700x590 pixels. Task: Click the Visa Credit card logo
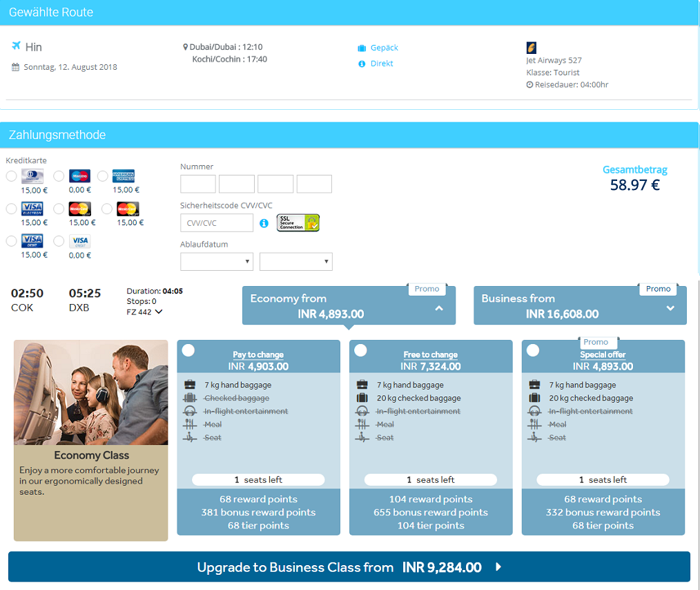80,241
